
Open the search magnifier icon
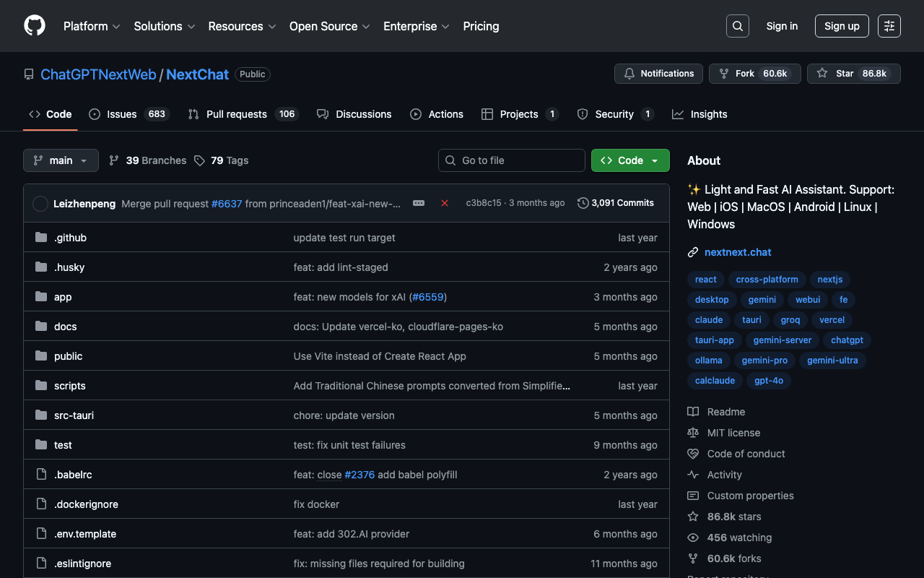737,26
